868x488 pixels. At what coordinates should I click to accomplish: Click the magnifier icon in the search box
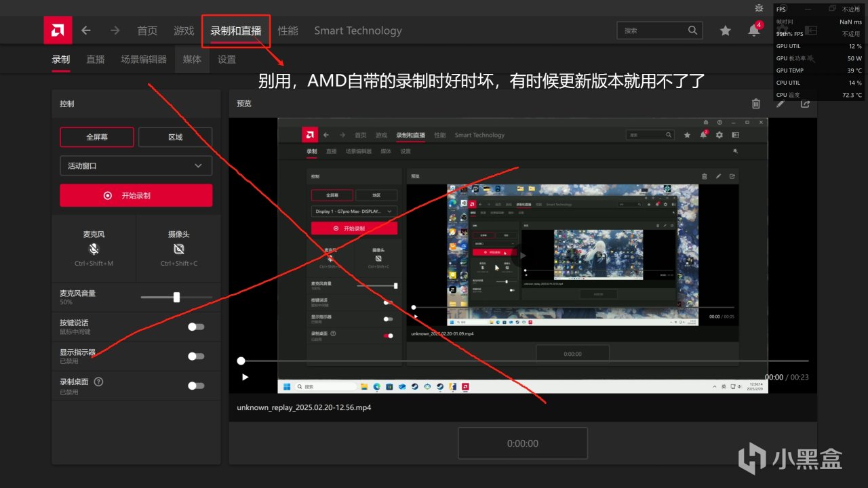692,30
